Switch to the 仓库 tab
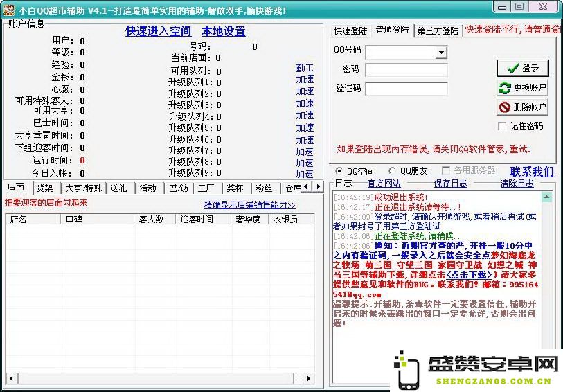Screen dimensions: 563x392 pyautogui.click(x=292, y=188)
